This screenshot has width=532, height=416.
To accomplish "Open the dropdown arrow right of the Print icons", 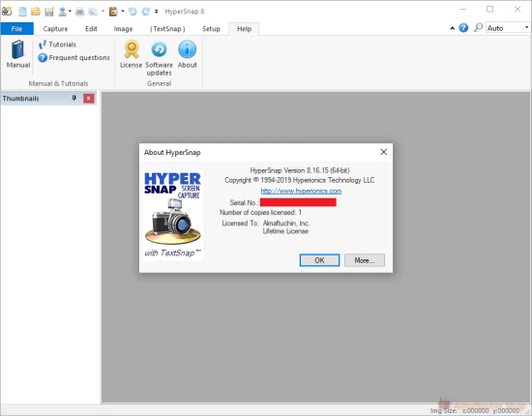I will point(103,12).
